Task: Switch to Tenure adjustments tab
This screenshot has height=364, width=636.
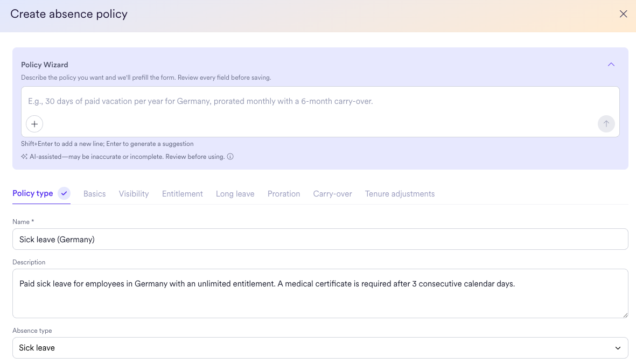Action: click(400, 194)
